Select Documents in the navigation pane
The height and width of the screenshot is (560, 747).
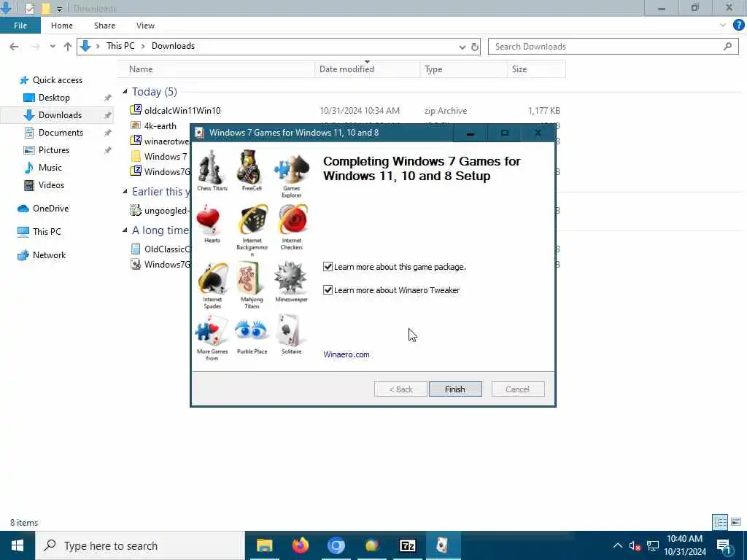tap(61, 133)
